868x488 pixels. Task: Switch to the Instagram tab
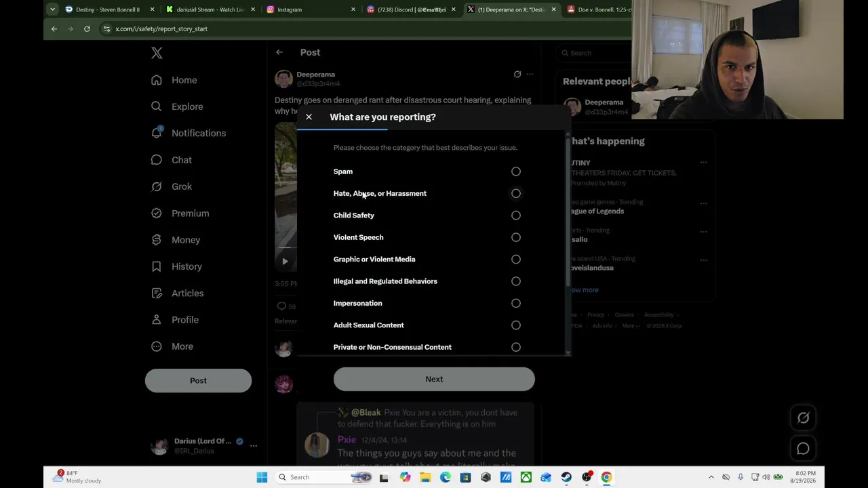[311, 9]
